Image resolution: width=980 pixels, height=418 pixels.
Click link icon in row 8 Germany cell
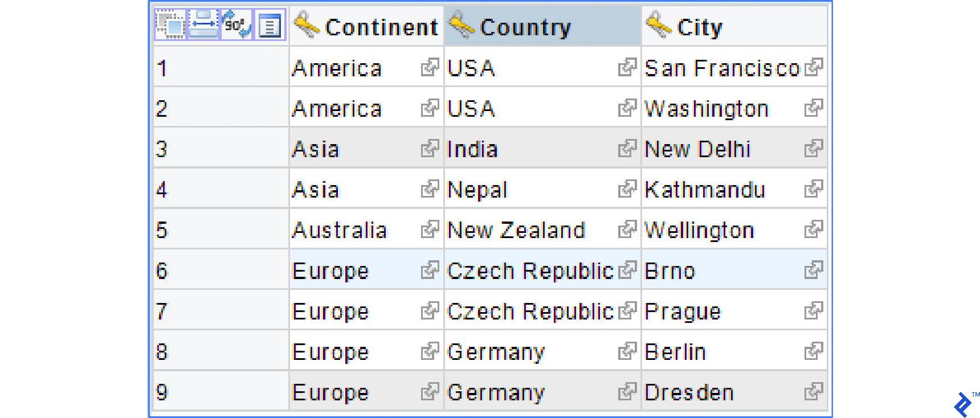[627, 351]
